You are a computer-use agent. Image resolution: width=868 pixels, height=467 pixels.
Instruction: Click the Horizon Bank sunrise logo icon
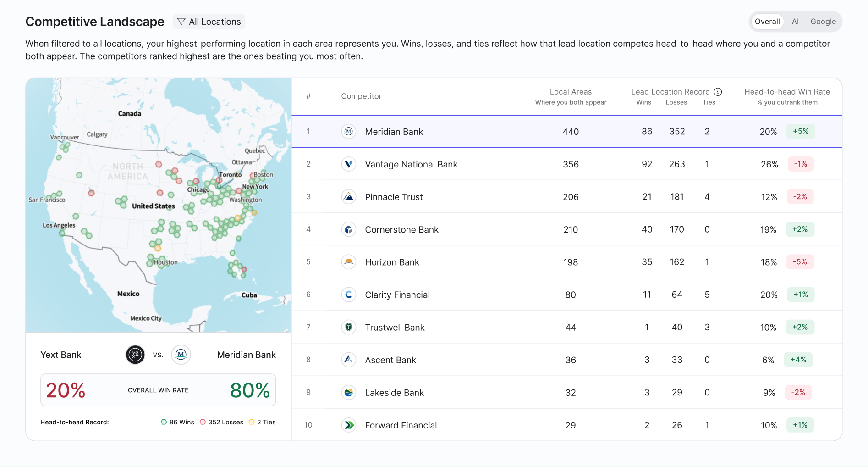click(349, 262)
